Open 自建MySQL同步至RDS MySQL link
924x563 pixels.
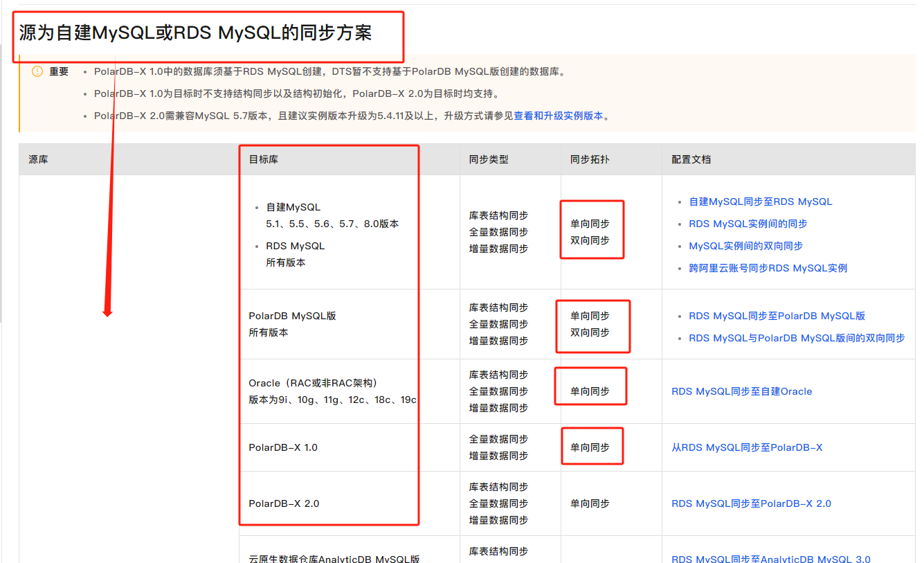coord(761,202)
